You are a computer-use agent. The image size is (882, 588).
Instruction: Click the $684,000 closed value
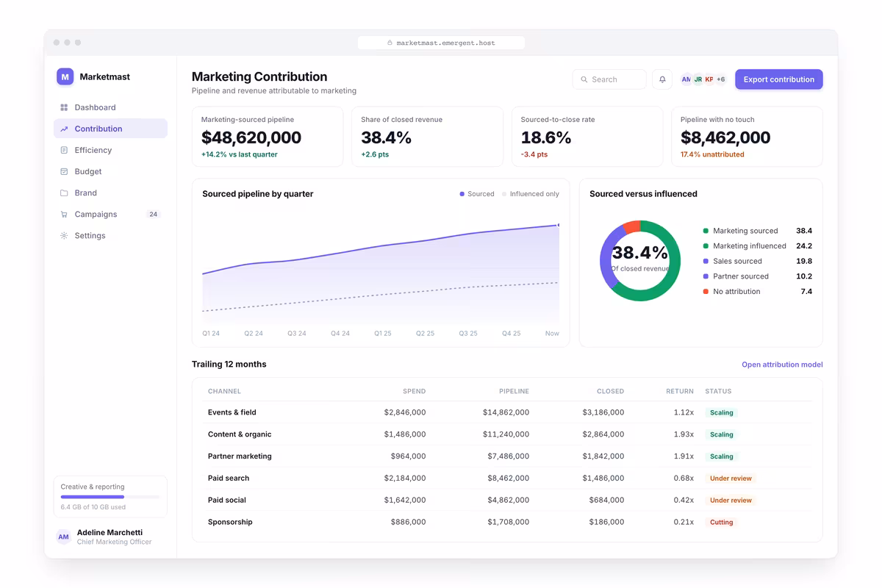[x=606, y=500]
